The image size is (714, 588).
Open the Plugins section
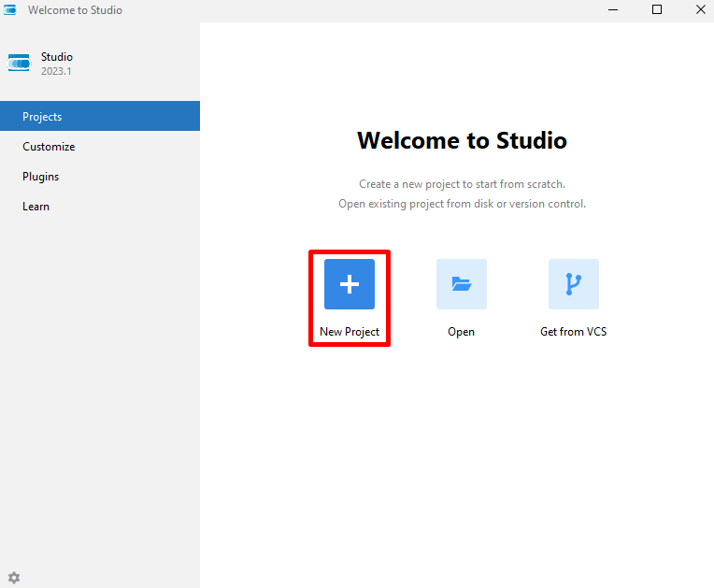41,177
